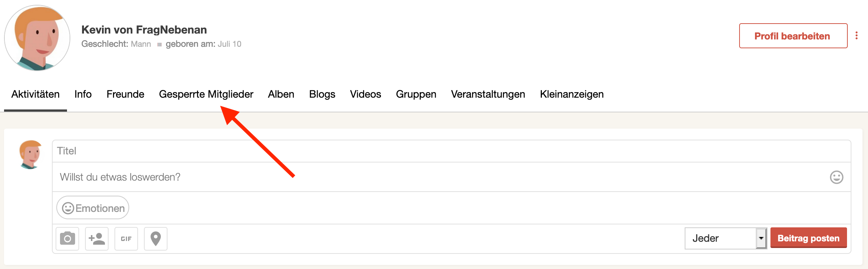The image size is (868, 269).
Task: Switch to the Kleinanzeigen tab
Action: click(x=571, y=94)
